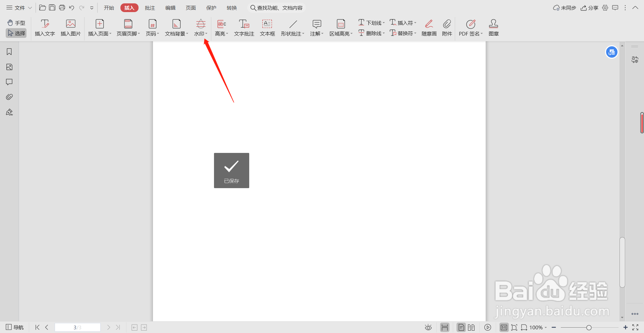Click the redo arrow icon

coord(82,8)
